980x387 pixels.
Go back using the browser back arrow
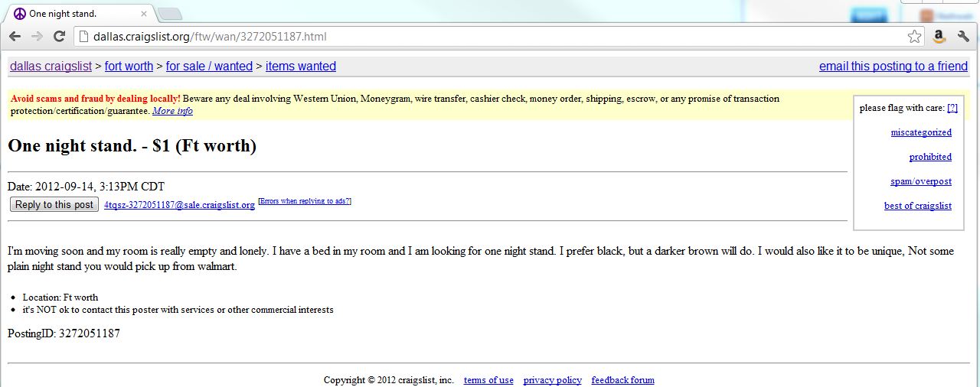tap(15, 37)
